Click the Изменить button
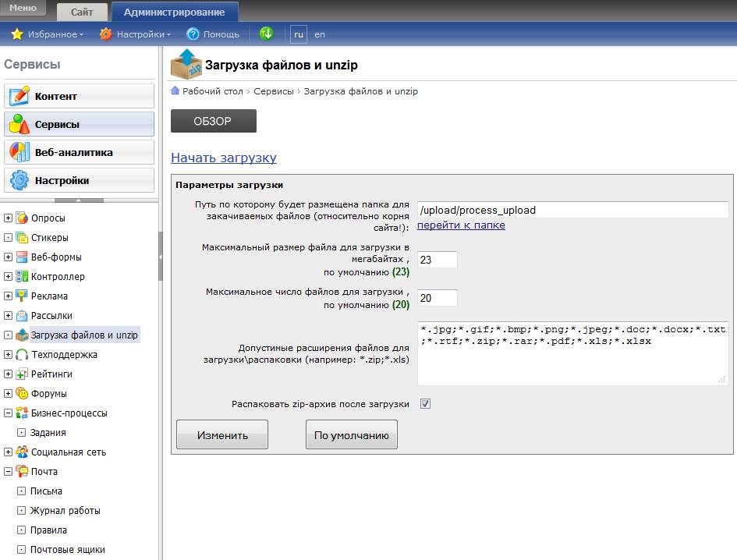The image size is (737, 560). pyautogui.click(x=222, y=435)
